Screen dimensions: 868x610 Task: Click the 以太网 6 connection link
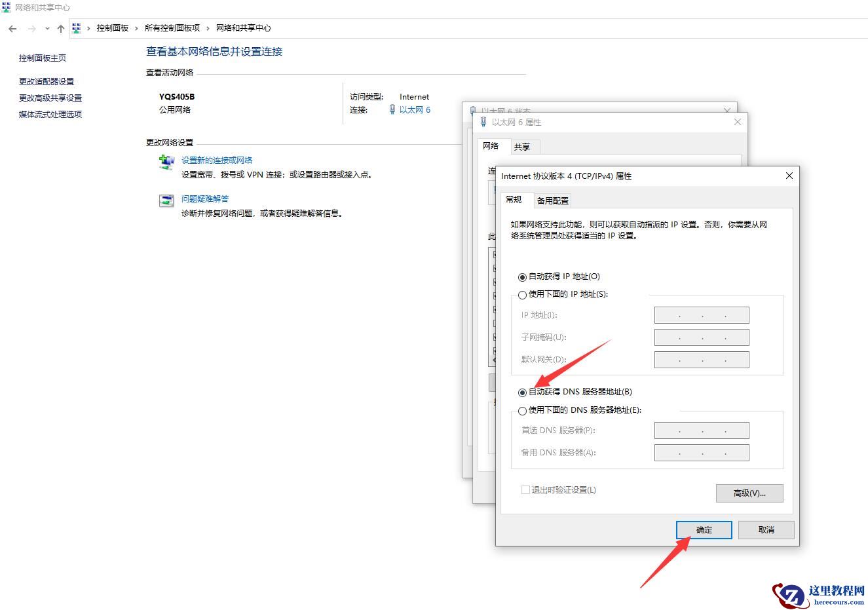[415, 109]
